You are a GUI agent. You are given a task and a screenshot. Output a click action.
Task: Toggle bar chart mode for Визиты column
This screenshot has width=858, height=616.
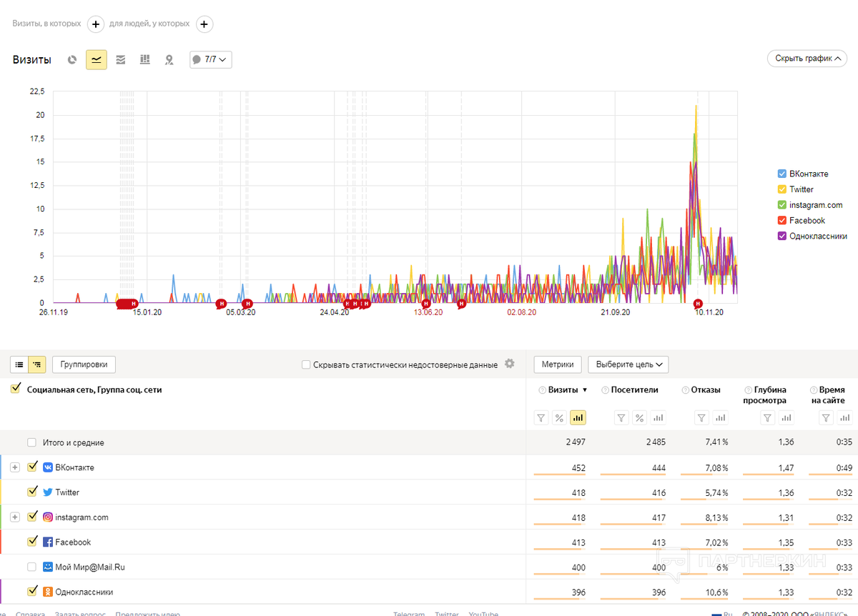coord(578,417)
